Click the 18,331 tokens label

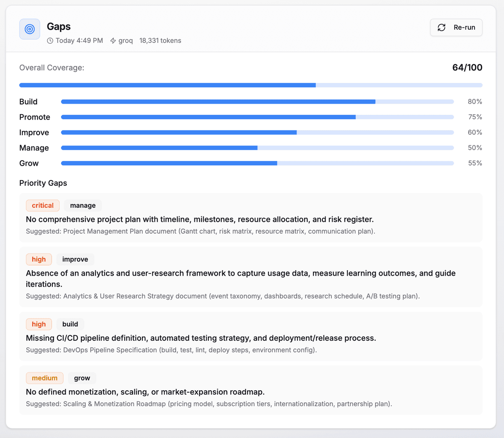[x=160, y=41]
